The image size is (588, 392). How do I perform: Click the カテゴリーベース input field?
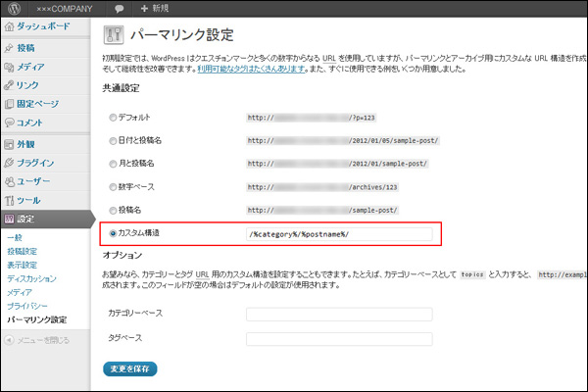(x=339, y=314)
